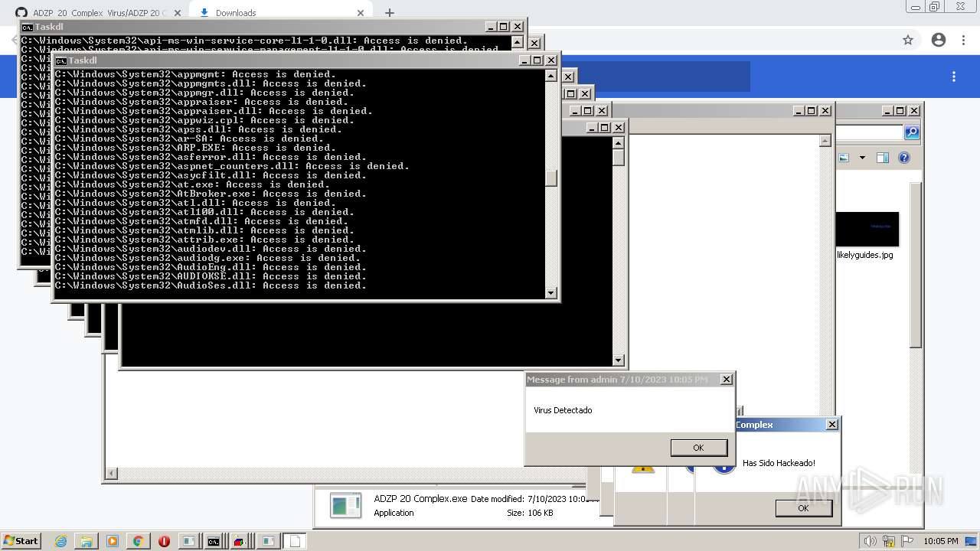The image size is (980, 551).
Task: Click the scroll up arrow in the white window
Action: click(x=825, y=141)
